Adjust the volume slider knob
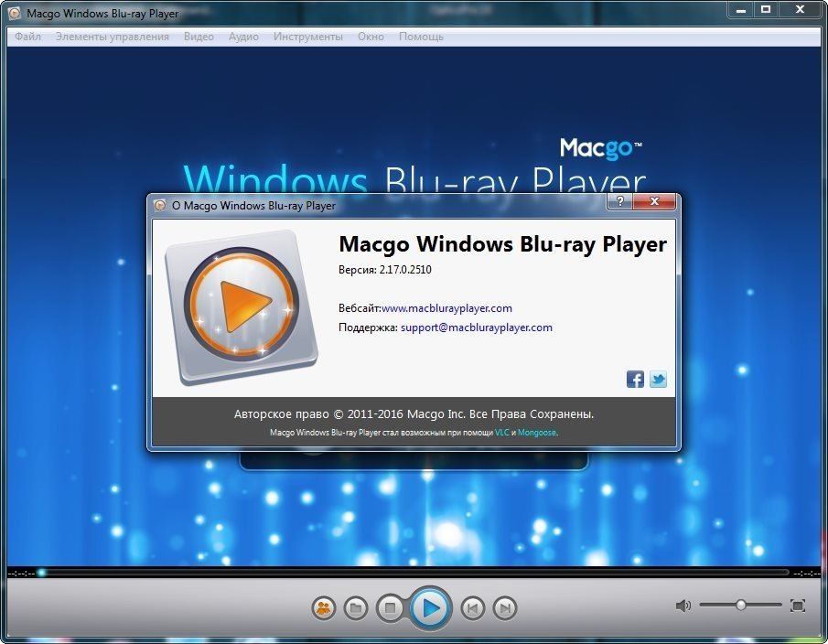828x644 pixels. (x=741, y=605)
